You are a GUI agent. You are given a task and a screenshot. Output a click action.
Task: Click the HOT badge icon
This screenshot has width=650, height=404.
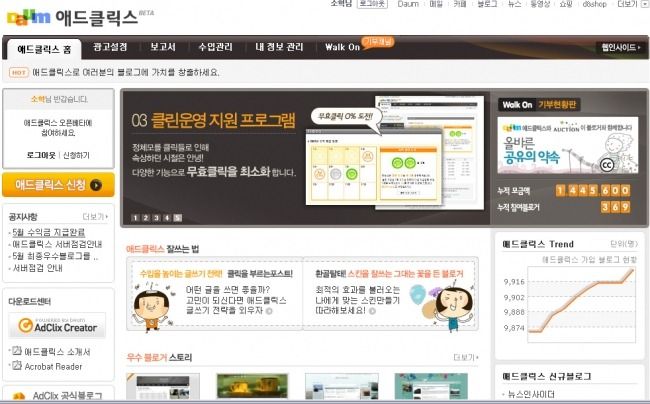pos(19,73)
